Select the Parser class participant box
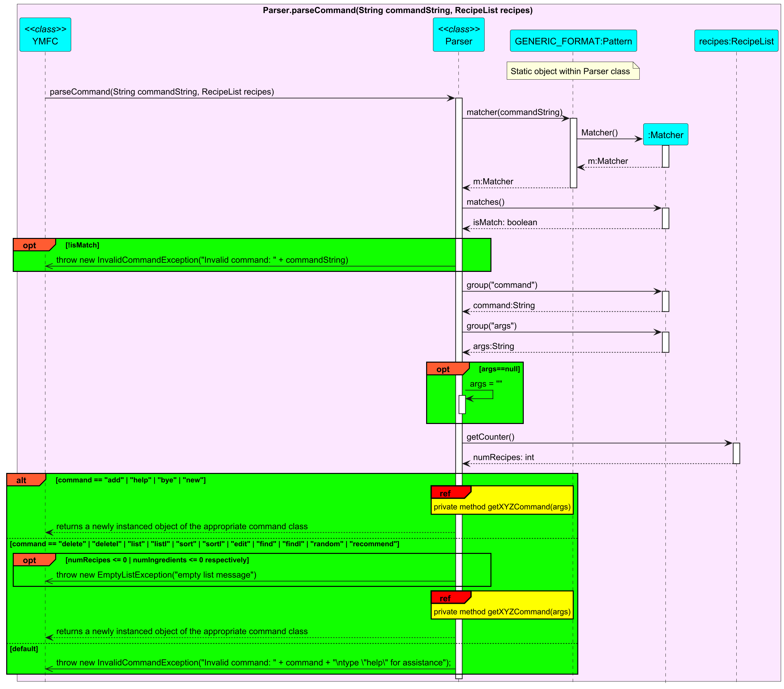 coord(458,35)
